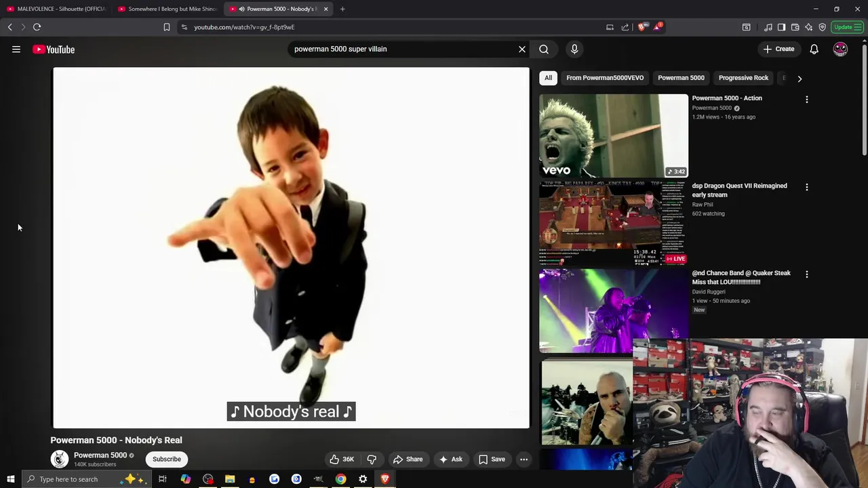Open Powerman 5000 - Action video thumbnail

pyautogui.click(x=614, y=136)
